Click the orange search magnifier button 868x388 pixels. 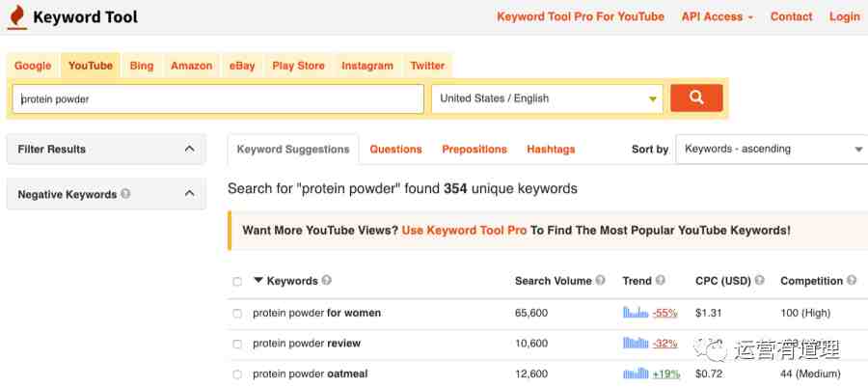click(x=696, y=98)
